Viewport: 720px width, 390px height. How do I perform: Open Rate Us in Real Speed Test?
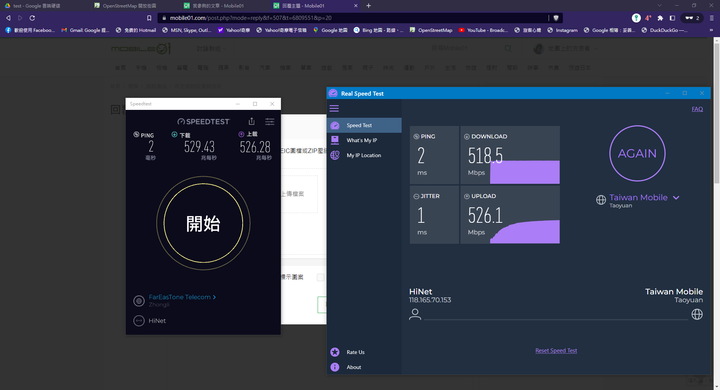coord(355,352)
